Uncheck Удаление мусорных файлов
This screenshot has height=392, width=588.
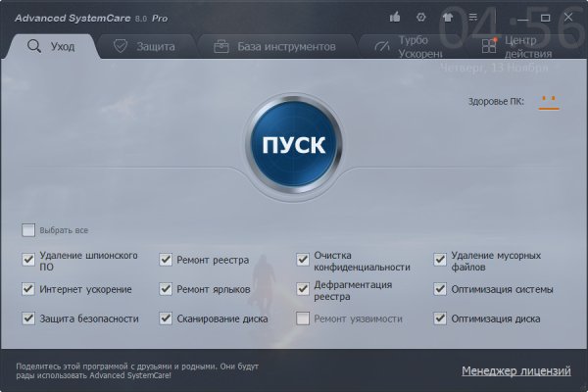(x=440, y=259)
